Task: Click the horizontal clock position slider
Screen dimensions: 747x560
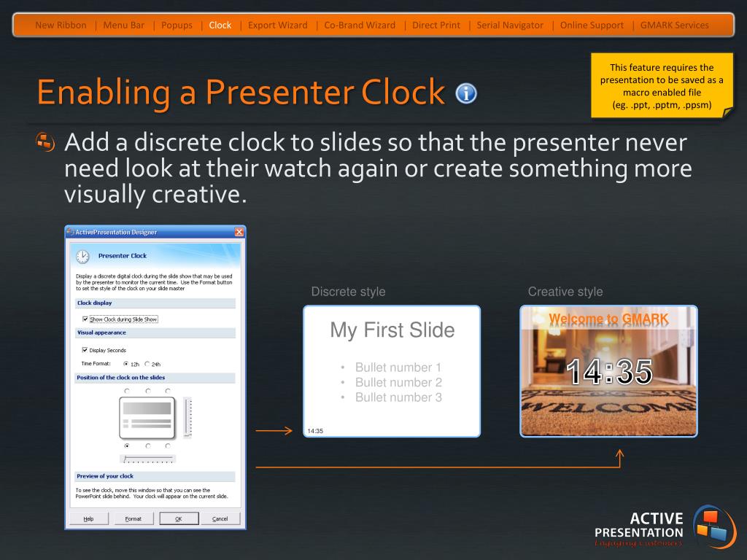Action: tap(147, 459)
